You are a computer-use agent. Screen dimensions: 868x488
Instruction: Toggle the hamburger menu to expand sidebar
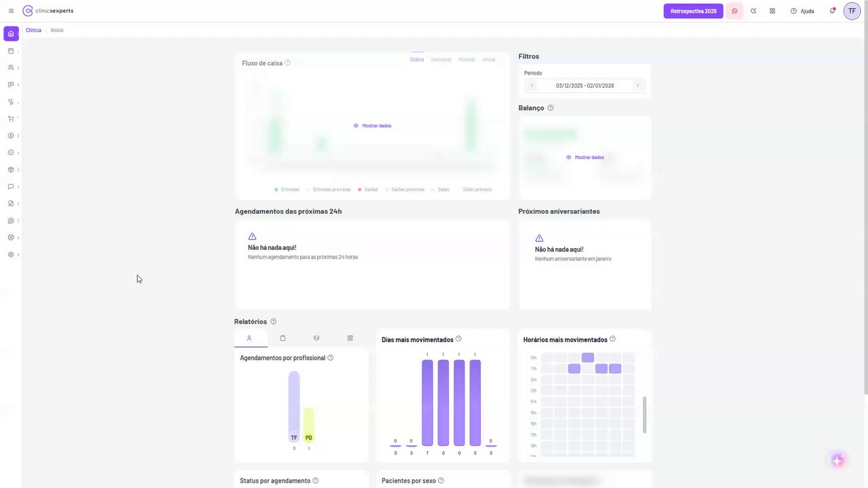pos(11,11)
